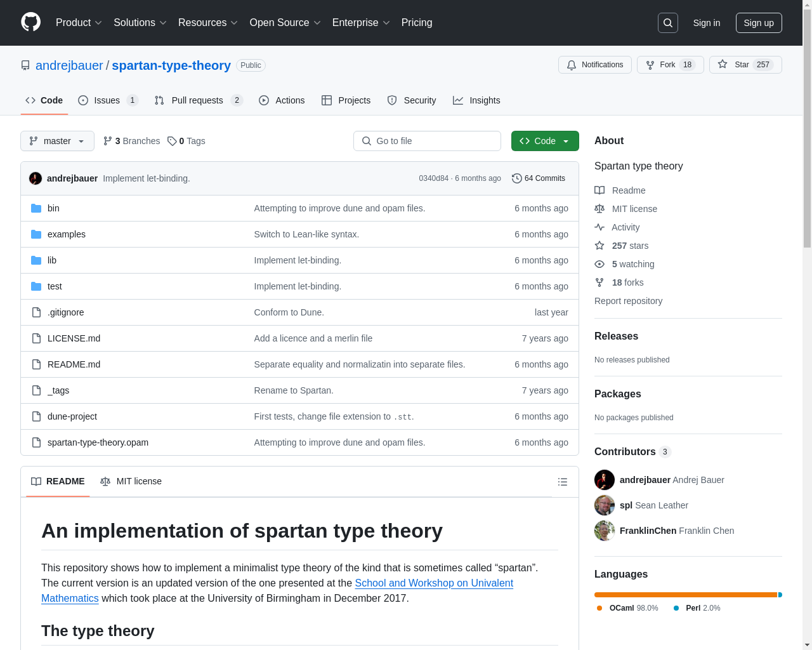Switch to the Security tab
Screen dimensions: 812x650
(x=412, y=100)
